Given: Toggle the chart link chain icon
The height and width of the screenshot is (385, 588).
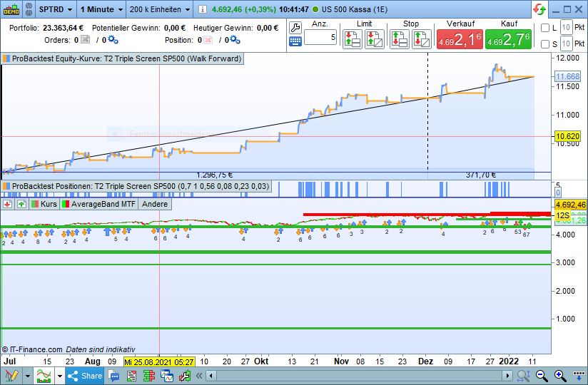Looking at the screenshot, I should coord(29,9).
